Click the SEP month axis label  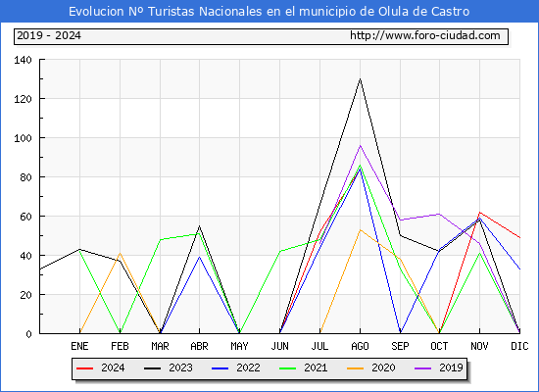(x=400, y=346)
